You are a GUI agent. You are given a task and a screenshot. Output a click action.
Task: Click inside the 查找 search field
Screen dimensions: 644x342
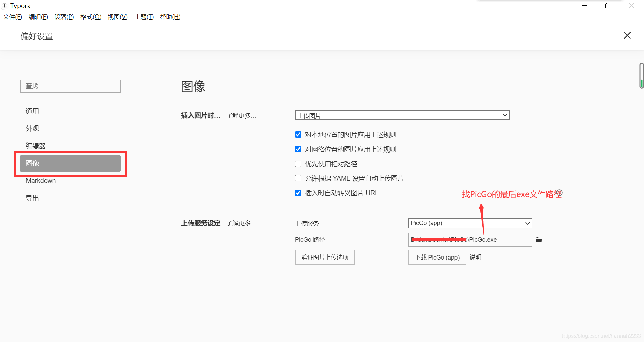pyautogui.click(x=70, y=86)
